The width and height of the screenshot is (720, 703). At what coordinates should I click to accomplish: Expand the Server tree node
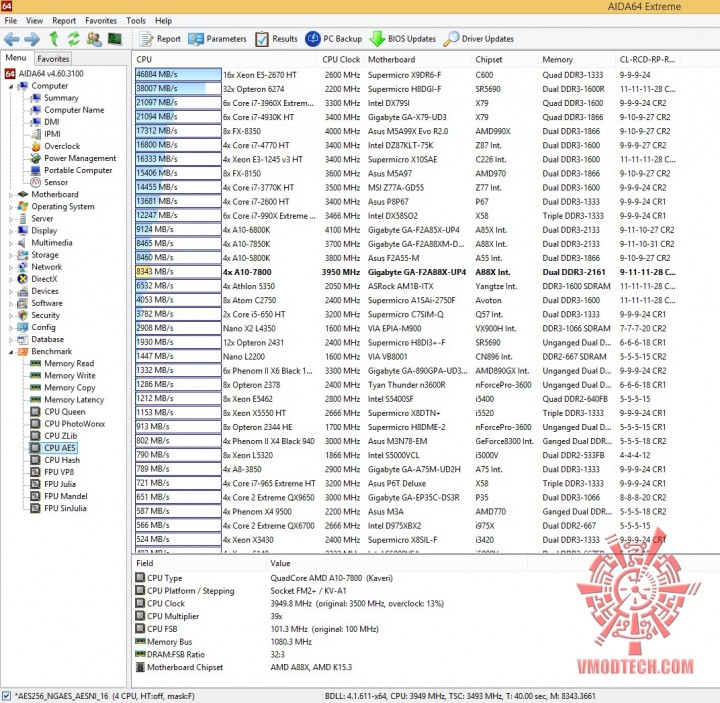[11, 219]
